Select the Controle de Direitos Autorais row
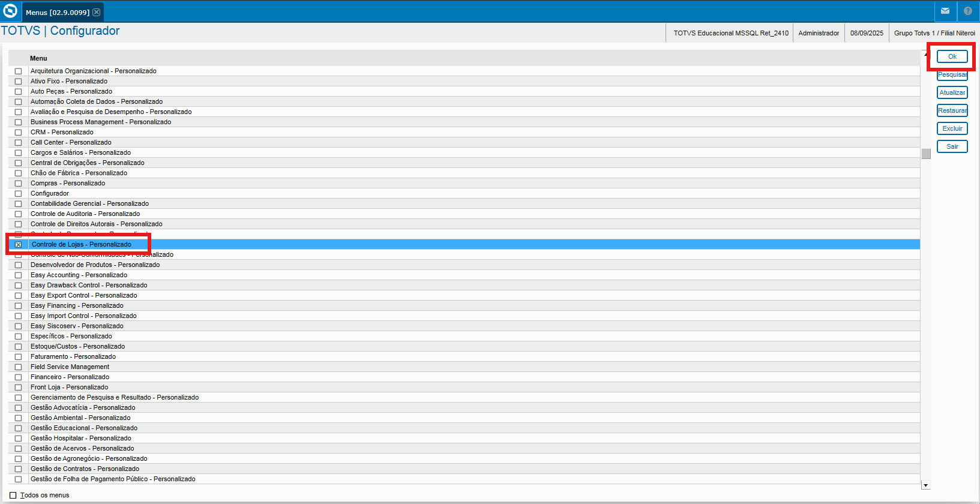This screenshot has width=980, height=504. [x=464, y=224]
